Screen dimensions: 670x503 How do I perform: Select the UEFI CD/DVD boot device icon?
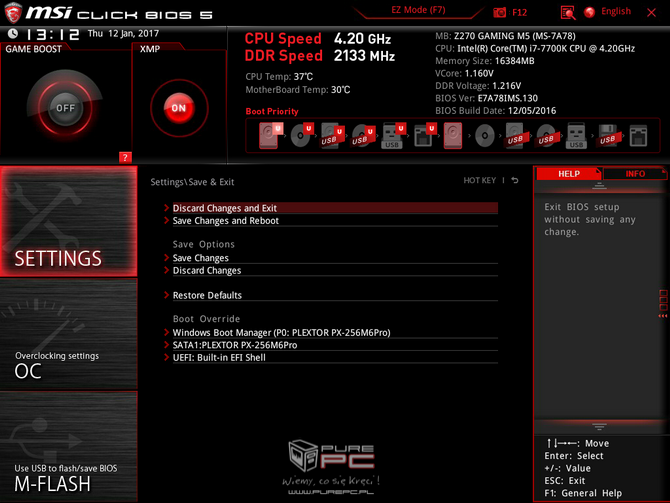(302, 135)
